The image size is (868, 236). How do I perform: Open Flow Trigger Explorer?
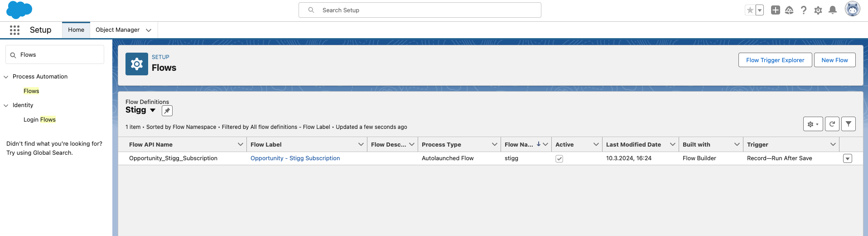(775, 60)
